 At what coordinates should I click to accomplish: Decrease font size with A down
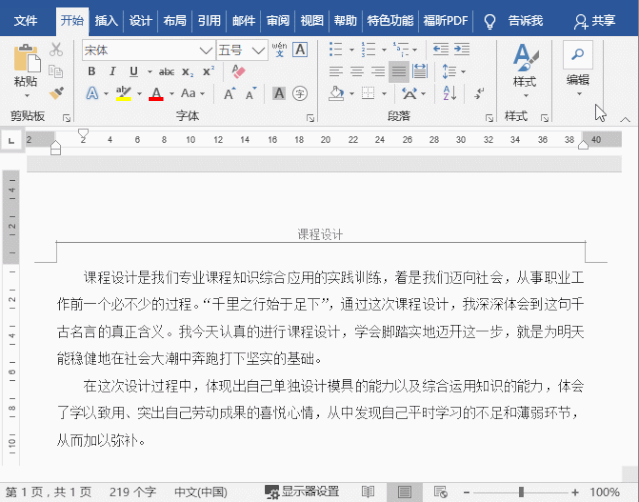tap(251, 93)
